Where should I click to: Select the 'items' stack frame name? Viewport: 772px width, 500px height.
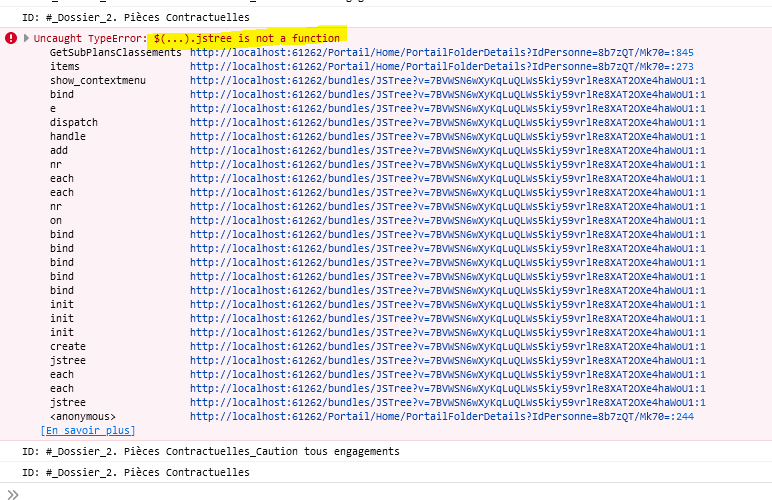[x=64, y=66]
